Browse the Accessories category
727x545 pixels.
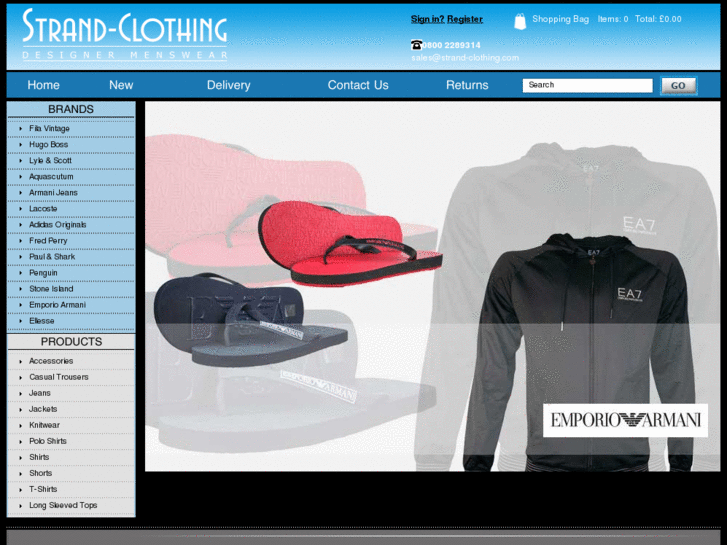point(51,361)
